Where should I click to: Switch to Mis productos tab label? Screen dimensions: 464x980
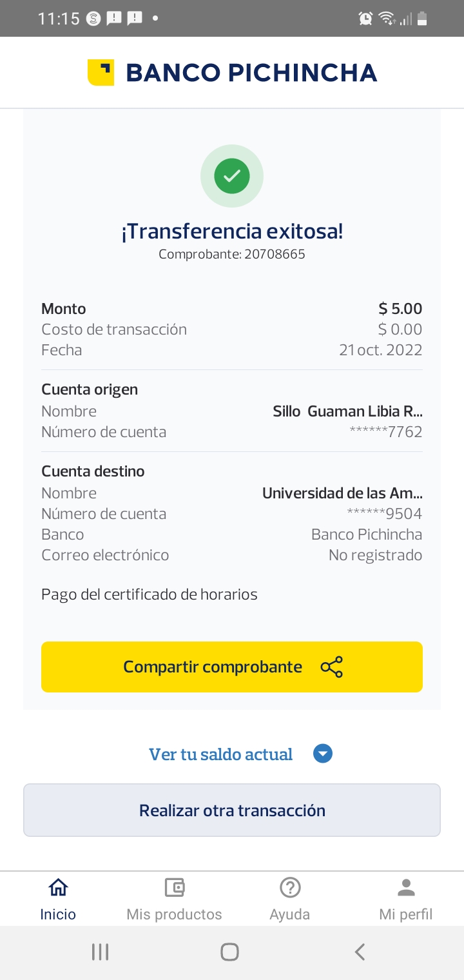174,914
